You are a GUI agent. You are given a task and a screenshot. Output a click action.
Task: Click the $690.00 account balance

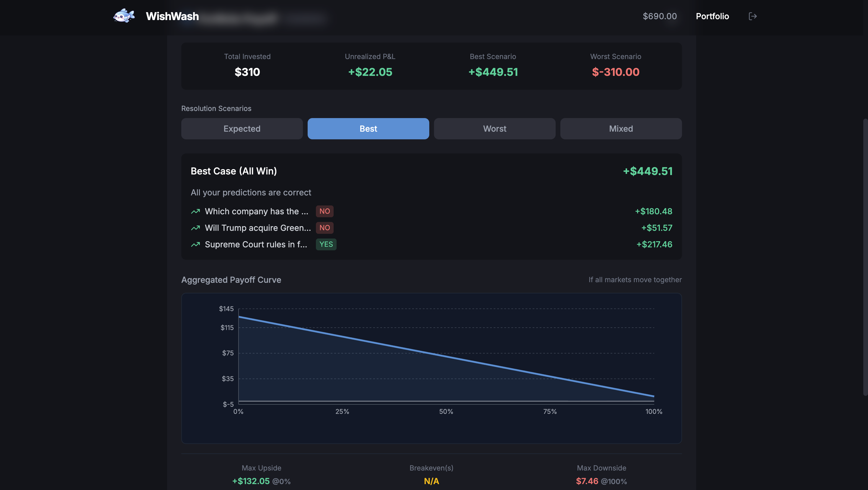660,16
